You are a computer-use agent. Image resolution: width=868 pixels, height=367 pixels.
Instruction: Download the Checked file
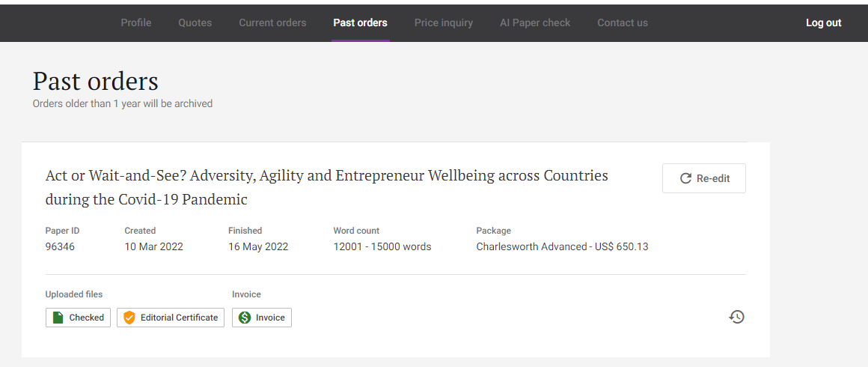78,318
